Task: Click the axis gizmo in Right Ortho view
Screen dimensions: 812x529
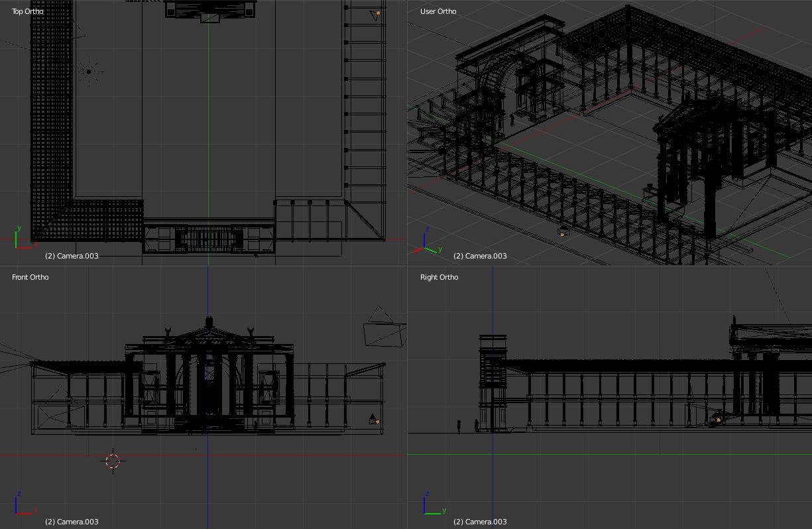Action: [432, 505]
